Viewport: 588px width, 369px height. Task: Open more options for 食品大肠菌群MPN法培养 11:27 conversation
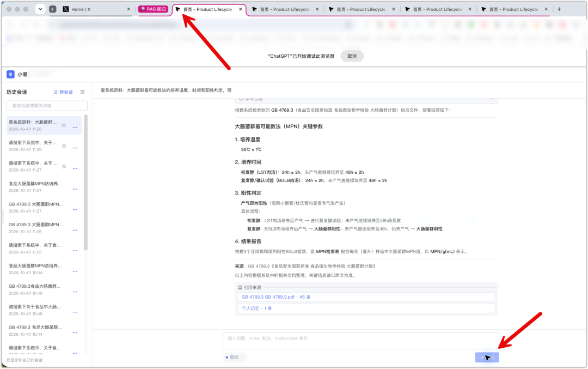75,189
